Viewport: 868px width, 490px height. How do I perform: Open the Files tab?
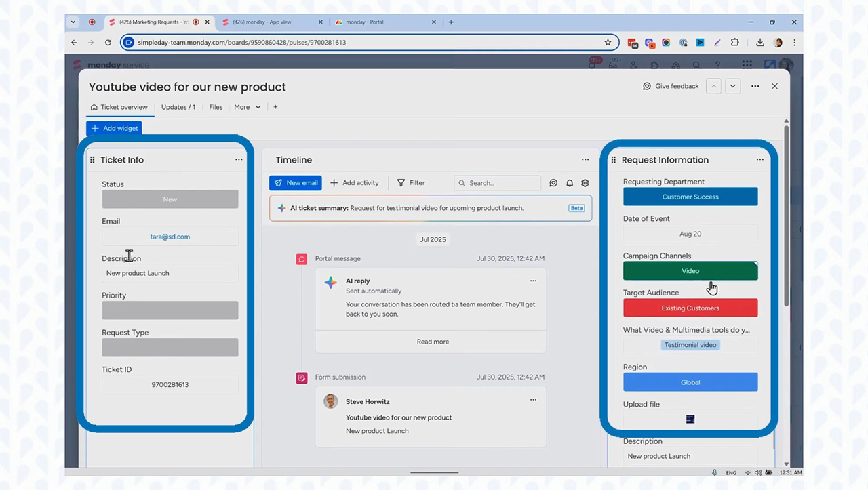coord(216,107)
